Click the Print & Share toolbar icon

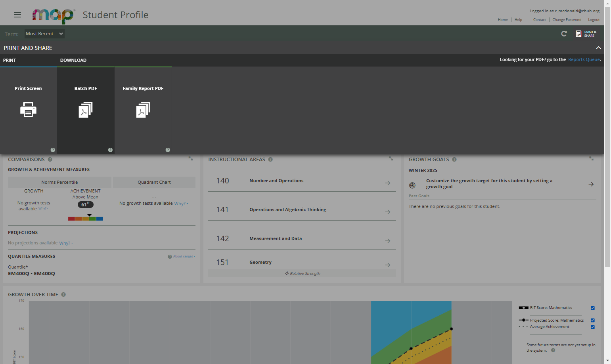[x=586, y=34]
